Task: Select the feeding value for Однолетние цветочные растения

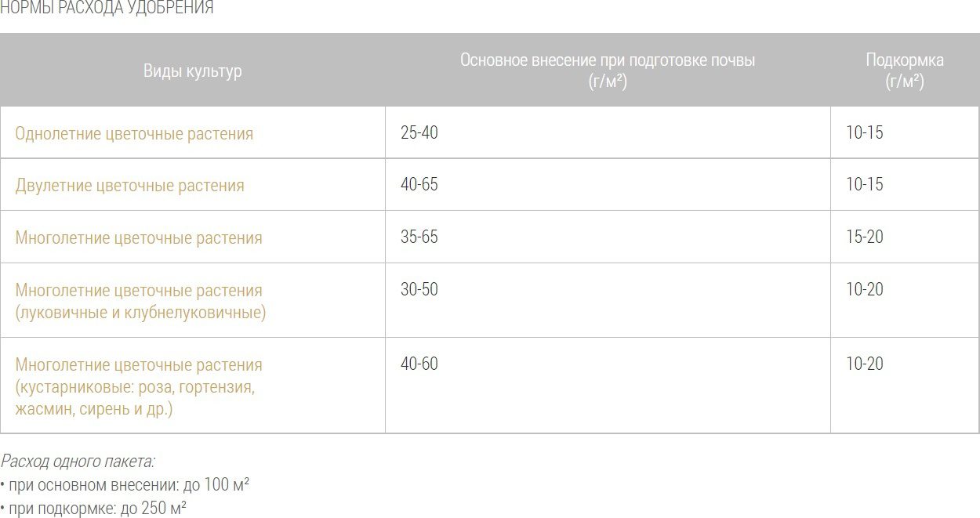Action: pos(865,133)
